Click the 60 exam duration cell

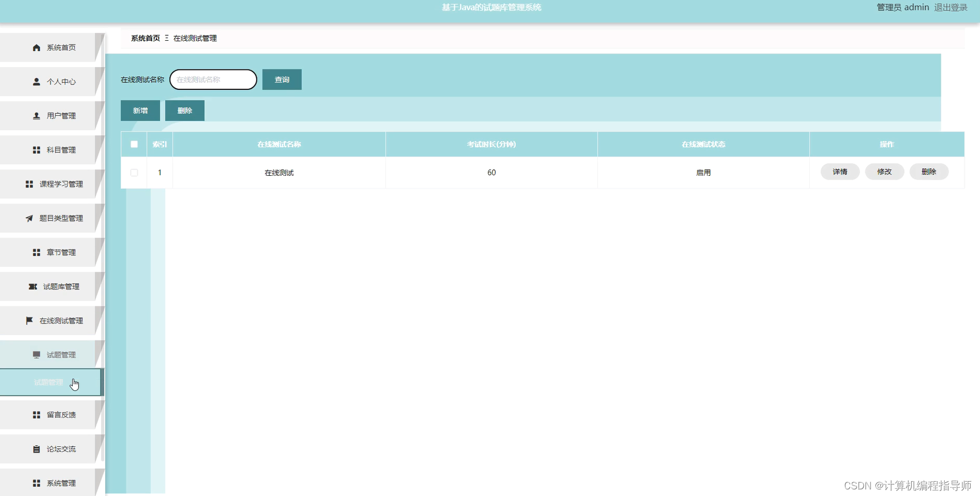click(492, 172)
